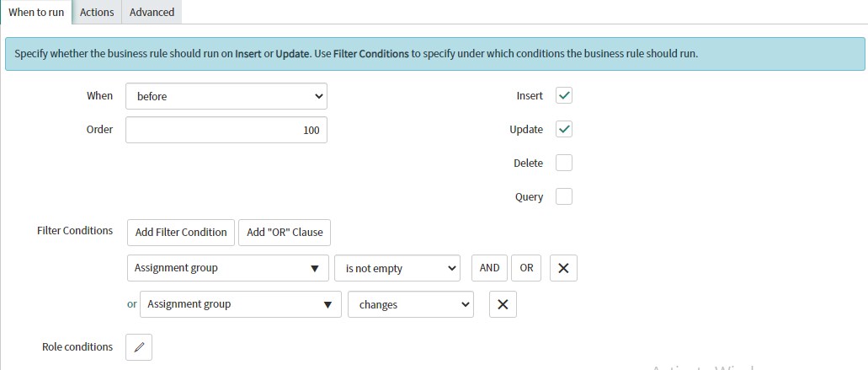Image resolution: width=868 pixels, height=370 pixels.
Task: Enable the Query checkbox
Action: pos(564,196)
